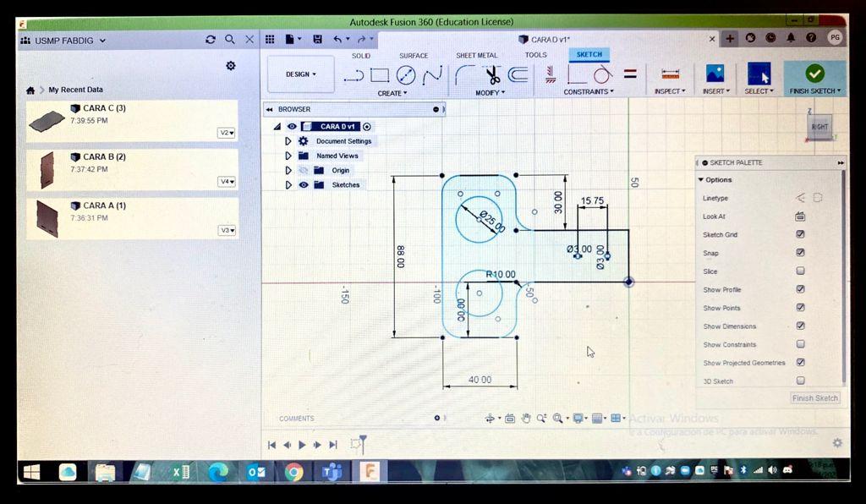Screen dimensions: 866x504
Task: Select the Fillet tool in Modify
Action: (465, 75)
